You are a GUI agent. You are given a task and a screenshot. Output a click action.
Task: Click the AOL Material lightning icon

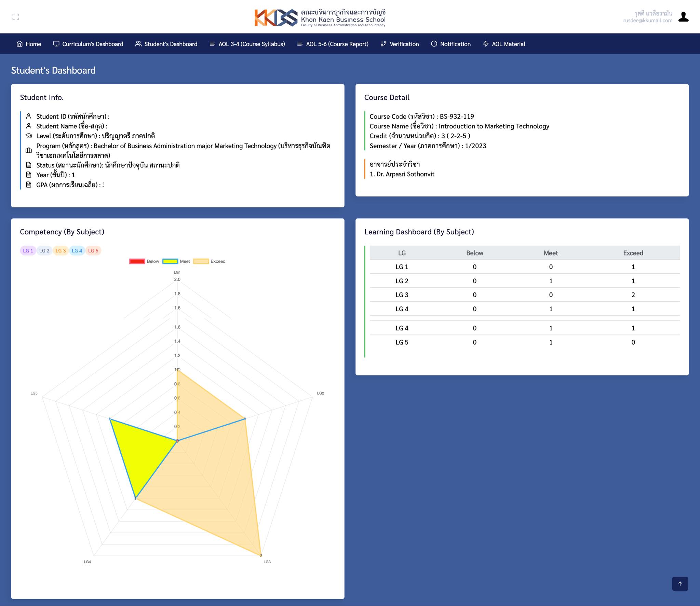(486, 44)
